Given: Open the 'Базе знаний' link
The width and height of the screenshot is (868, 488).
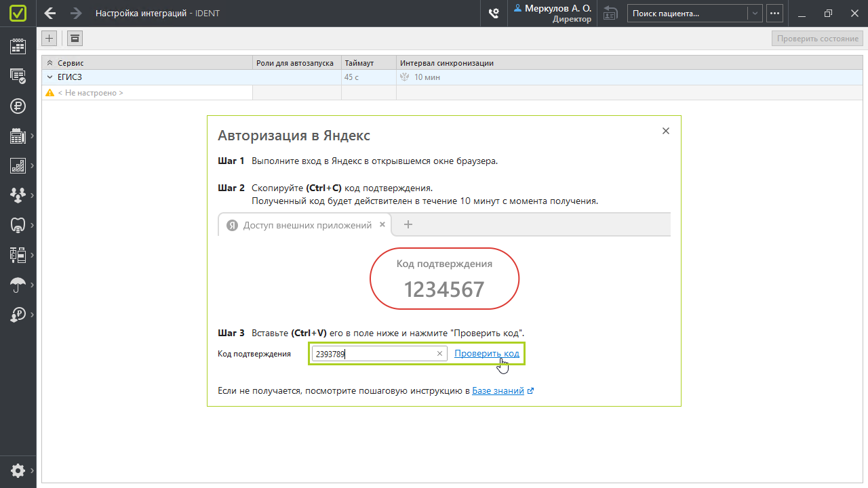Looking at the screenshot, I should coord(498,391).
